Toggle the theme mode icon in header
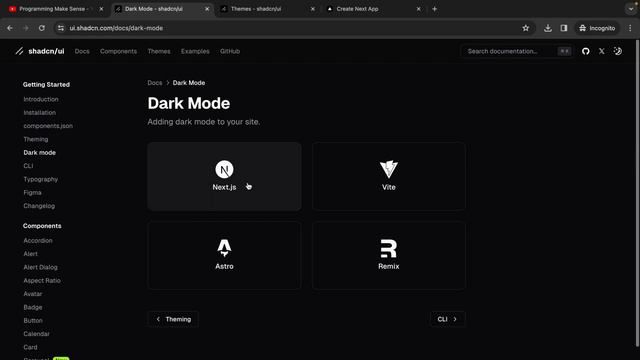Screen dimensions: 640x360 click(x=618, y=51)
